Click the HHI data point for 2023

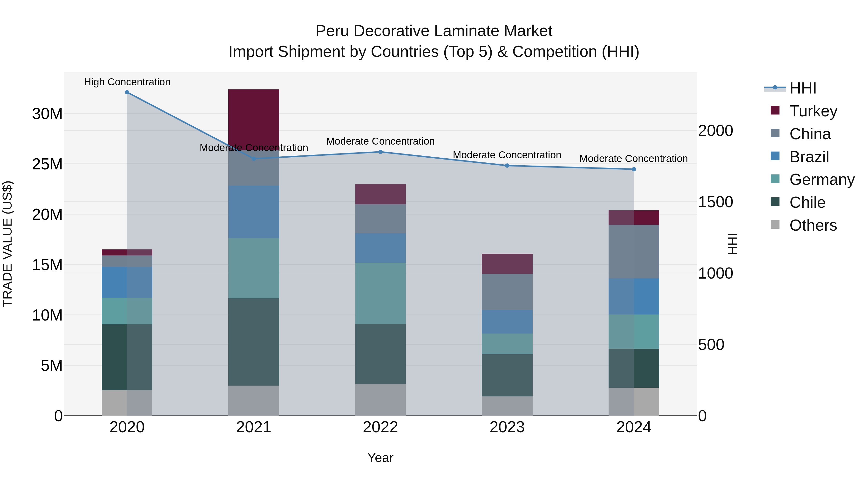(x=507, y=166)
